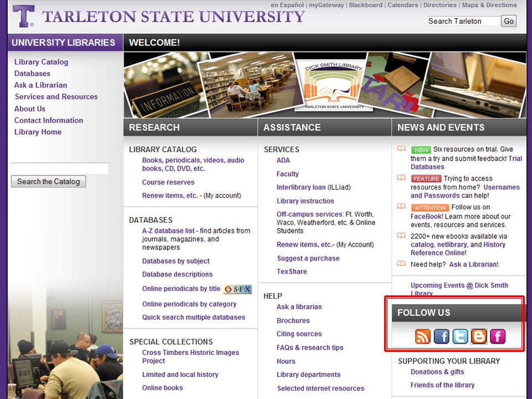Open the Faculty services link
This screenshot has width=532, height=399.
288,174
